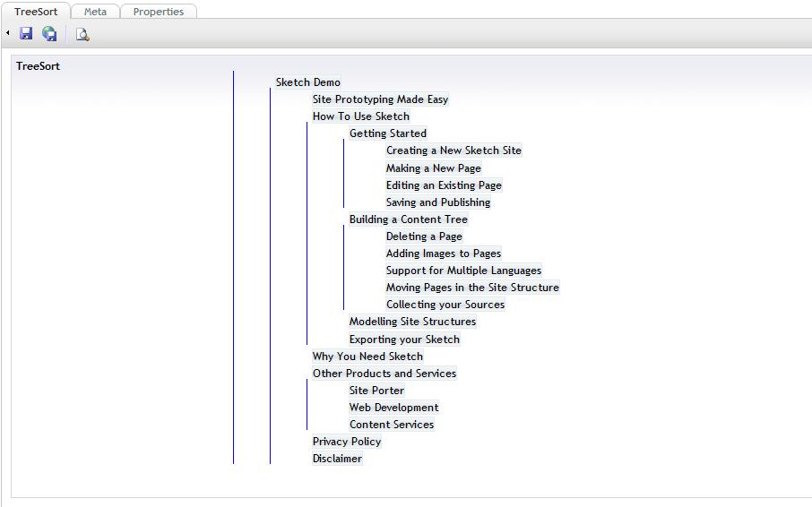Screen dimensions: 812x507
Task: Select Moving Pages in the Site Structure
Action: tap(472, 288)
